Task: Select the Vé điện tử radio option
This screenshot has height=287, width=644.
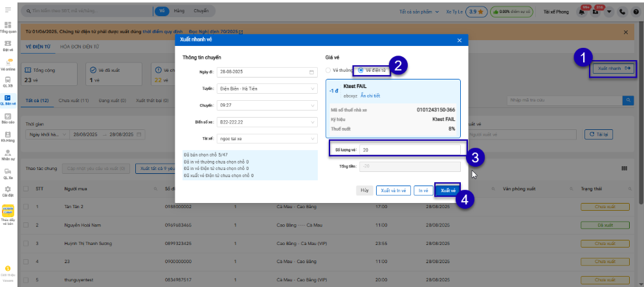Action: coord(361,70)
